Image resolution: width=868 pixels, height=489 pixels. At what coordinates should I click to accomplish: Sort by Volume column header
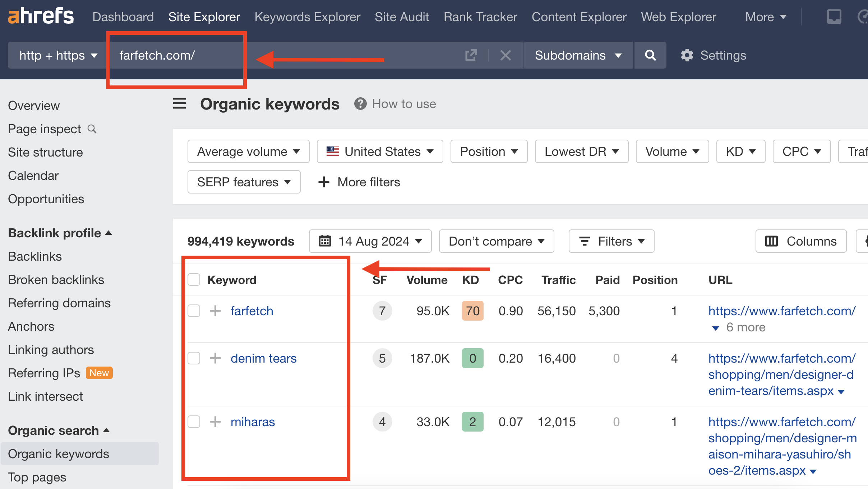pos(427,280)
